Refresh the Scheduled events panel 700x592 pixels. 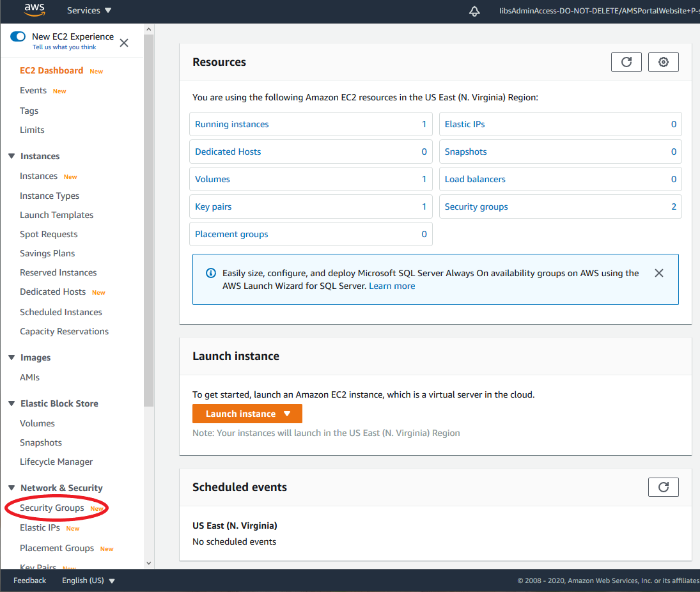663,487
